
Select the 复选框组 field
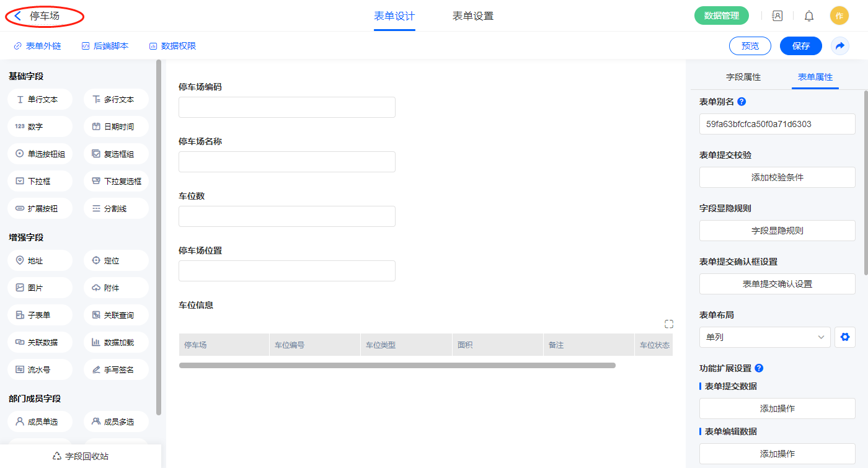[116, 154]
